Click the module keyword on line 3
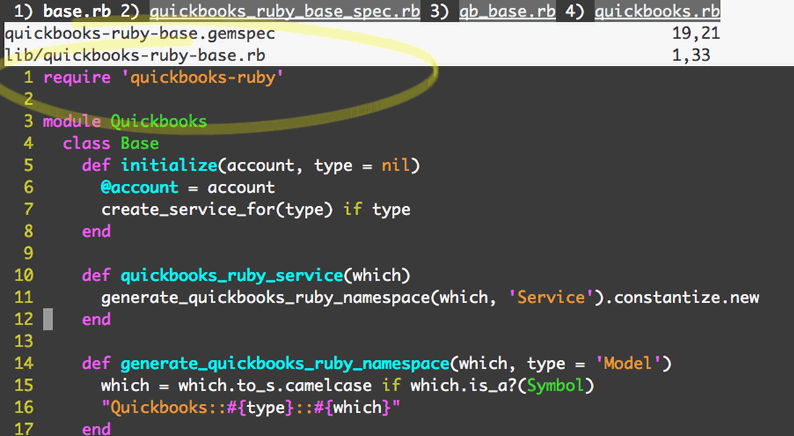 coord(72,122)
